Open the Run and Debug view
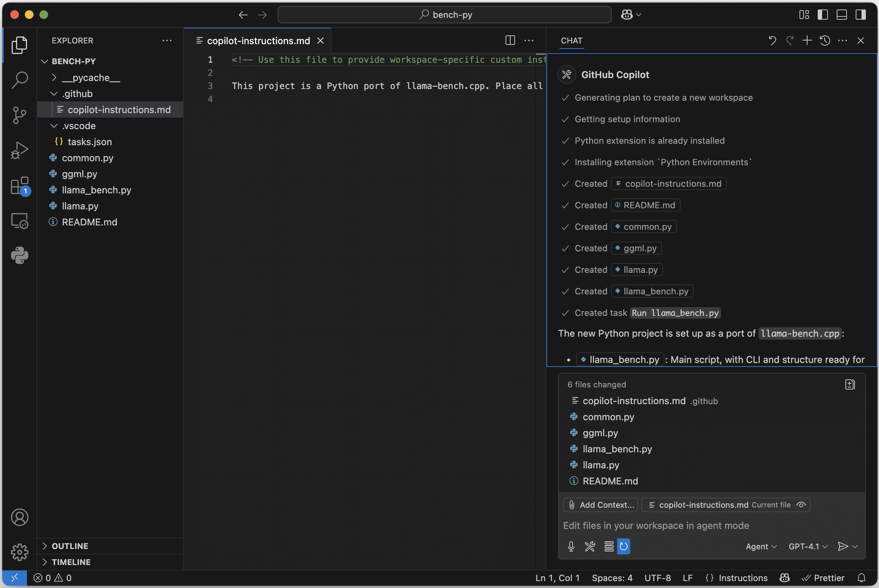 point(19,150)
